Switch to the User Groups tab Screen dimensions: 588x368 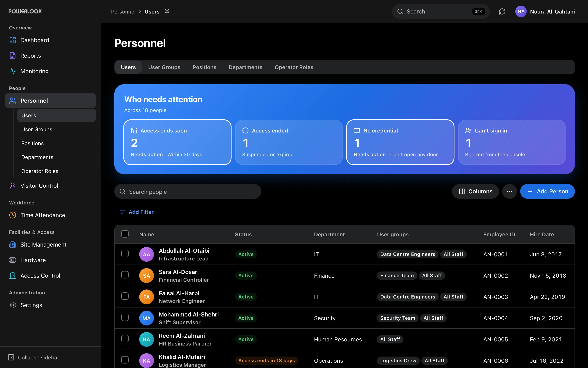click(164, 67)
